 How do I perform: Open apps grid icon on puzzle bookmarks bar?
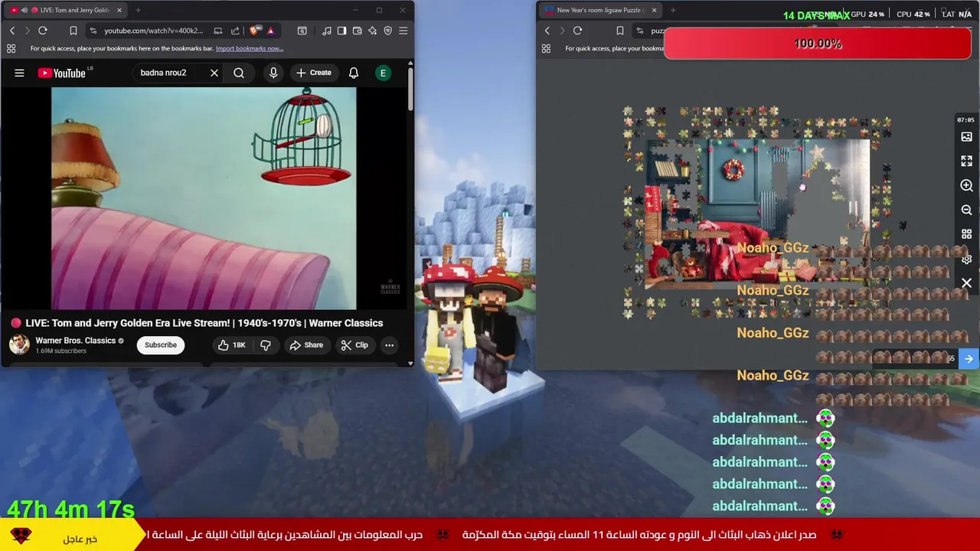(546, 48)
